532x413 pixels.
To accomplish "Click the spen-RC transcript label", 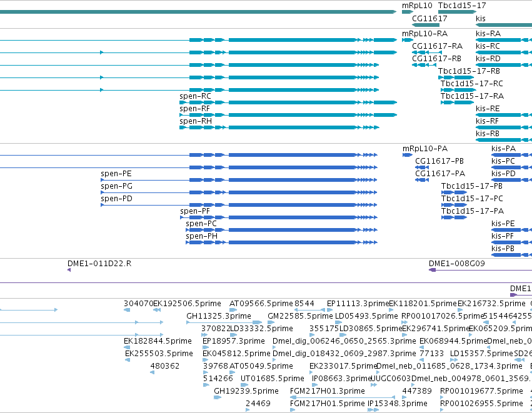I will (x=195, y=96).
